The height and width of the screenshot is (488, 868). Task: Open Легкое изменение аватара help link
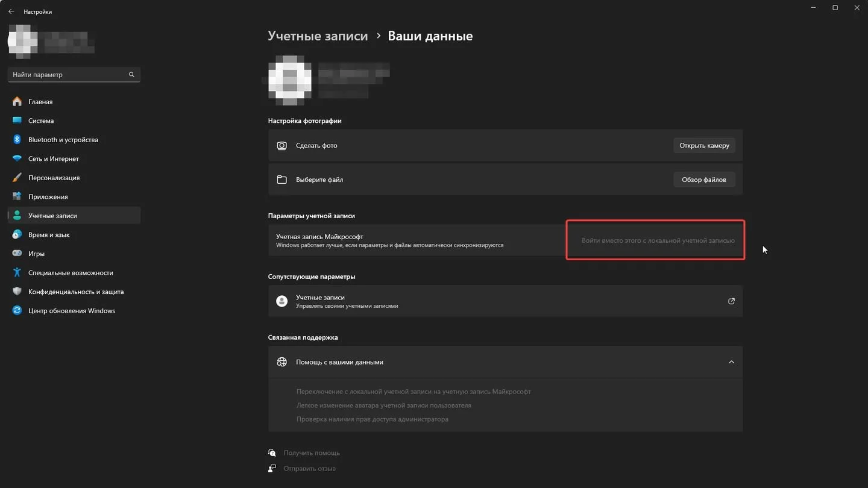pyautogui.click(x=383, y=405)
